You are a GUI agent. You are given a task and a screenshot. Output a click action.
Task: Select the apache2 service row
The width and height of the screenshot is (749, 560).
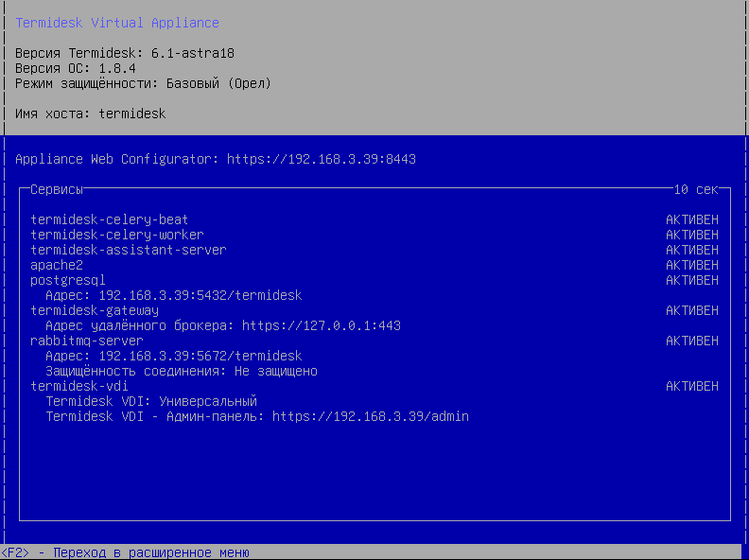(x=374, y=265)
